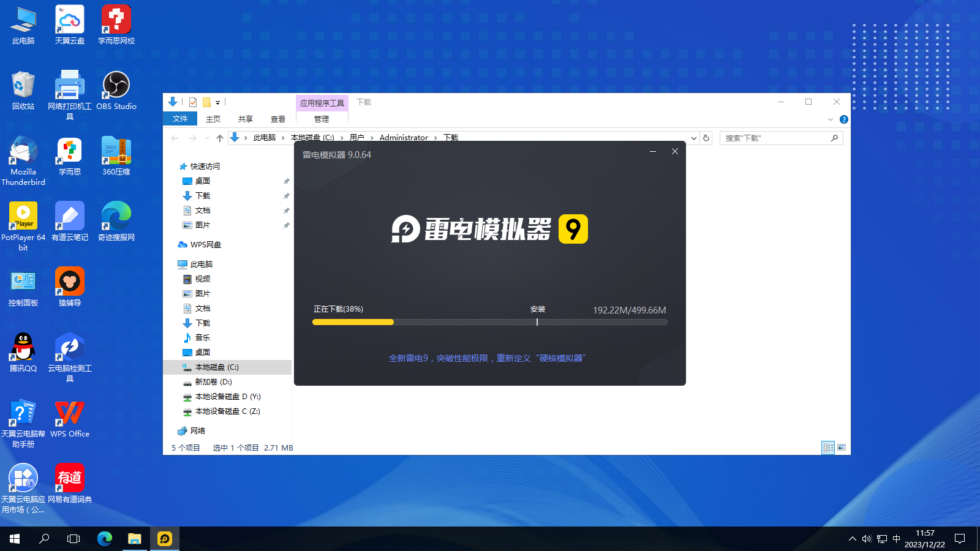The height and width of the screenshot is (551, 980).
Task: Open 学而思 desktop shortcut
Action: [x=70, y=156]
